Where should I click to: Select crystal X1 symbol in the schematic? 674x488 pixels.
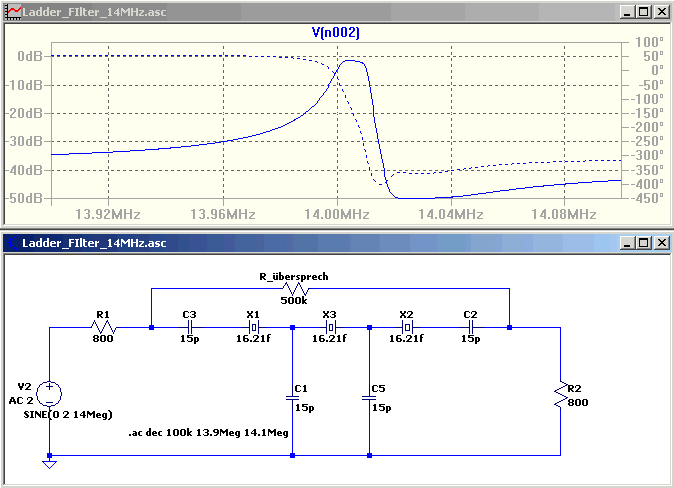coord(254,328)
